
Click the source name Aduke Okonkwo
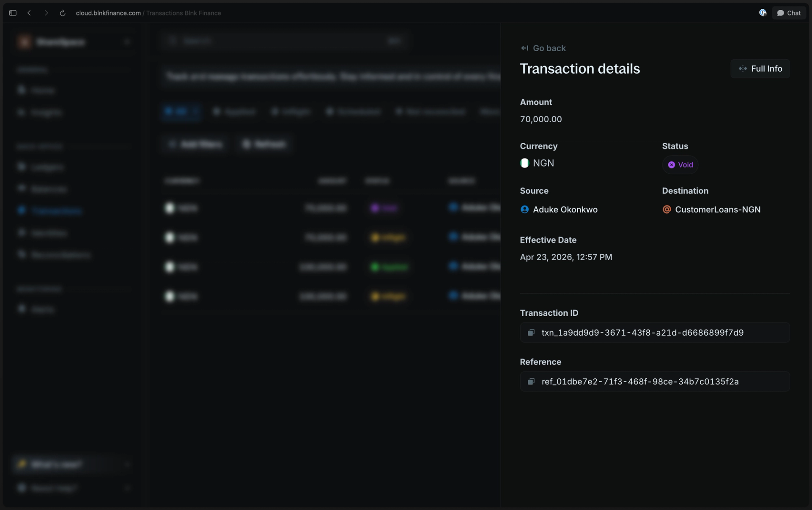pos(565,210)
